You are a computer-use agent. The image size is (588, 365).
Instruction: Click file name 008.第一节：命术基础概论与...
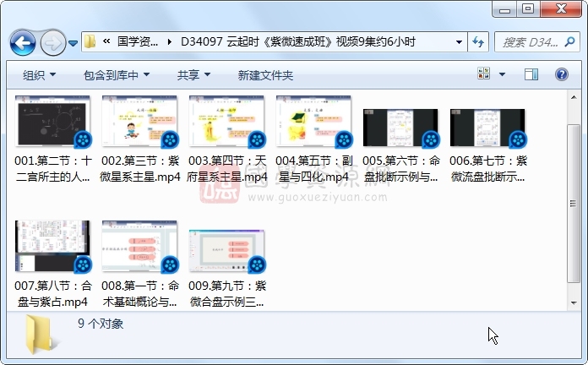coord(140,294)
